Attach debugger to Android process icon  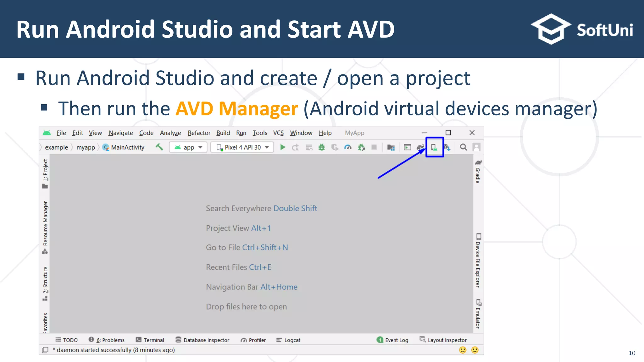pyautogui.click(x=362, y=147)
